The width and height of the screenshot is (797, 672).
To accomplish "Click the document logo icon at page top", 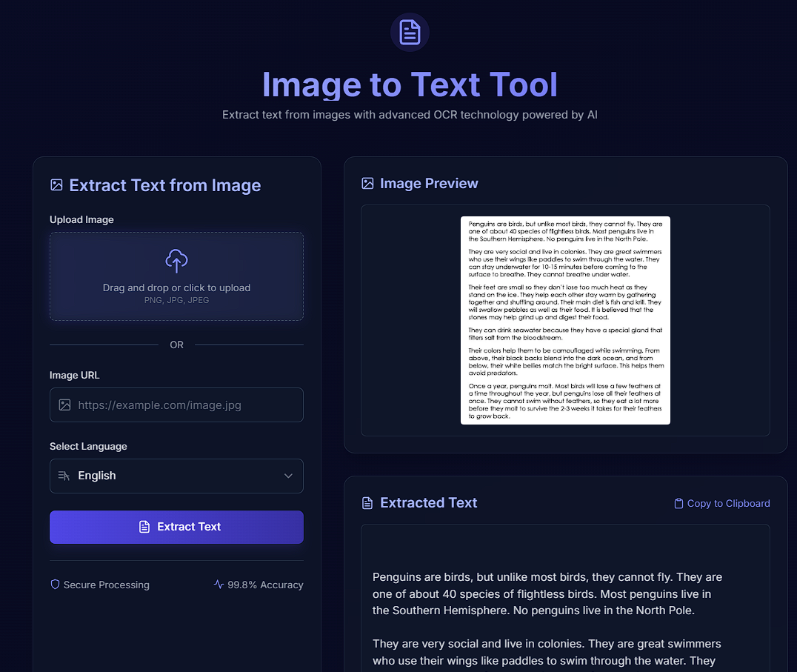I will click(410, 33).
